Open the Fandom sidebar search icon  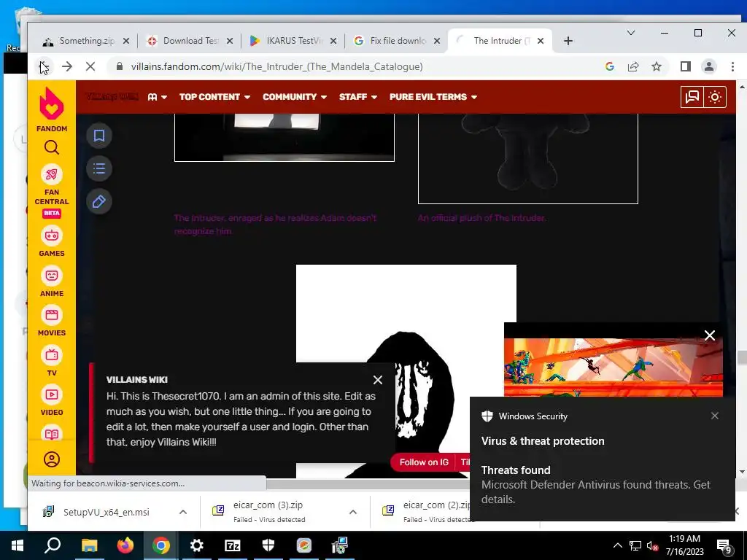tap(52, 147)
